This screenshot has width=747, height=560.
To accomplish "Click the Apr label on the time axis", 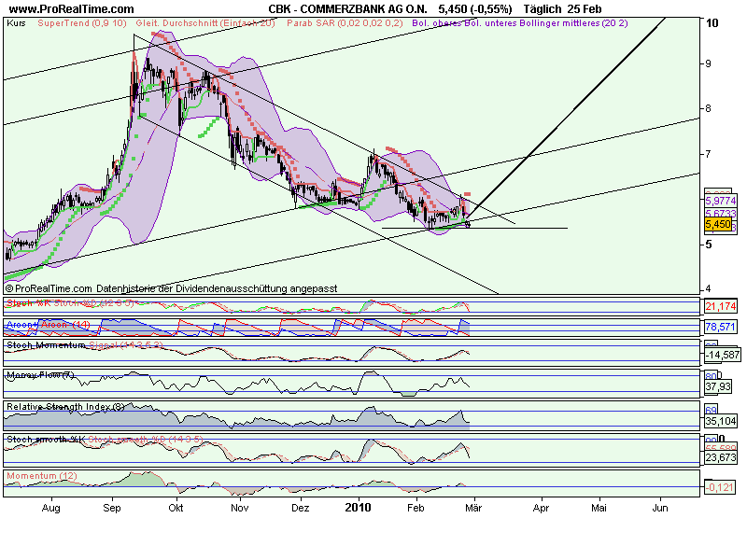I will (x=542, y=508).
